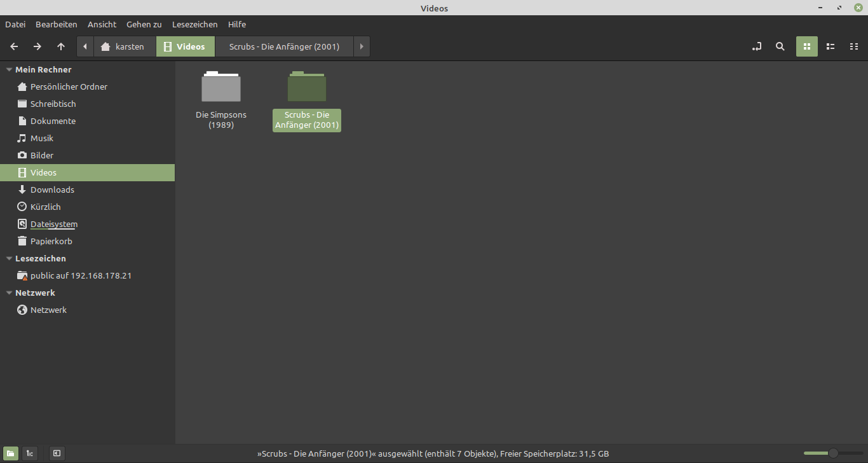Open Bilder in sidebar
The width and height of the screenshot is (868, 463).
87,155
